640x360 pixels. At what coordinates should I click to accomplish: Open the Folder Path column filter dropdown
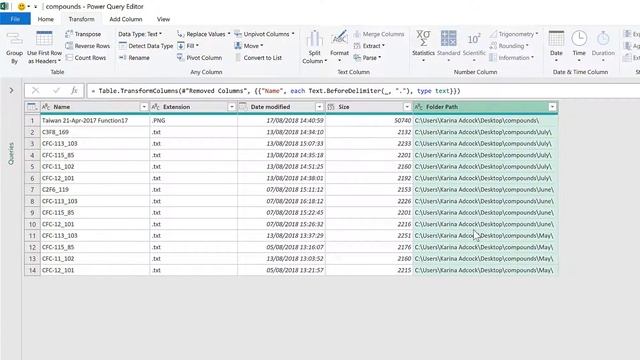[552, 107]
